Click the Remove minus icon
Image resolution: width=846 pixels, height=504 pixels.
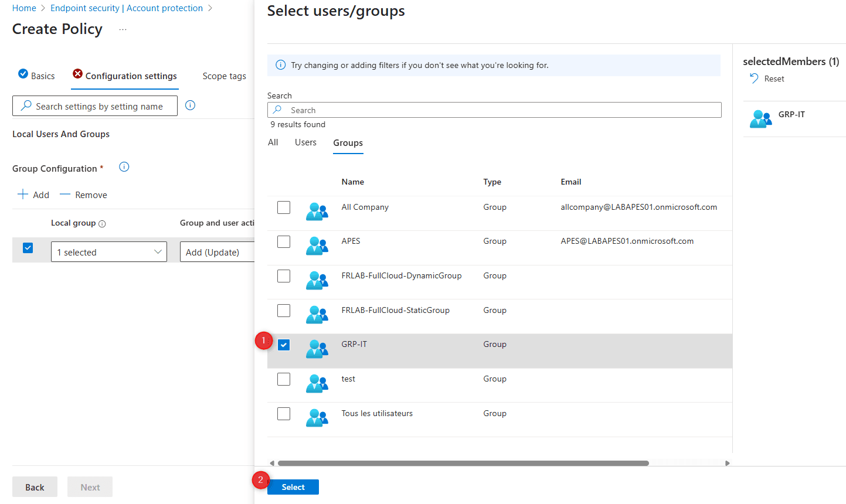(x=65, y=195)
